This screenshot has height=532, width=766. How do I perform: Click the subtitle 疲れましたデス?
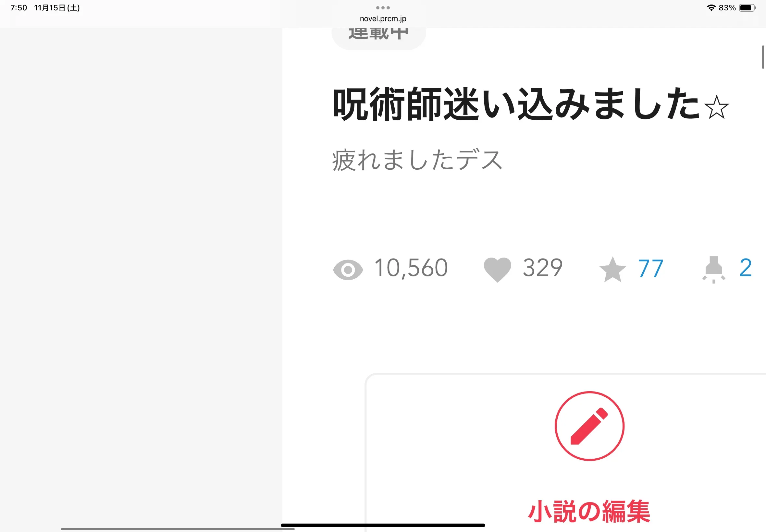point(417,160)
